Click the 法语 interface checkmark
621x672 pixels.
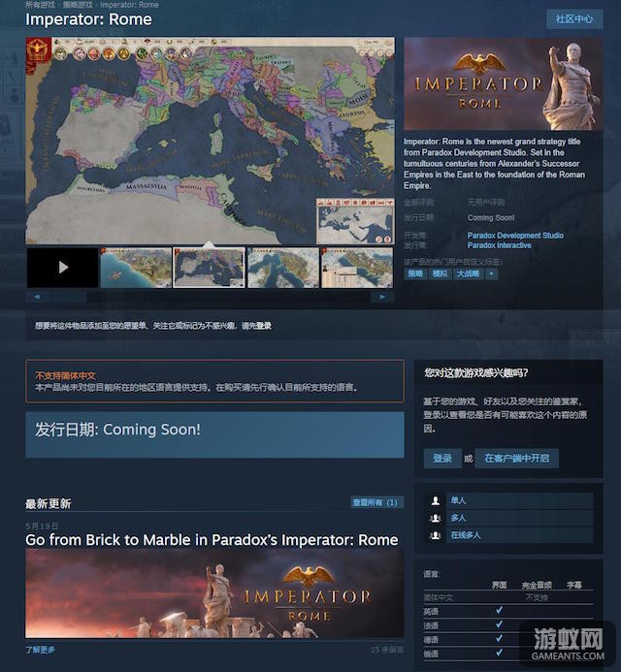tap(499, 624)
